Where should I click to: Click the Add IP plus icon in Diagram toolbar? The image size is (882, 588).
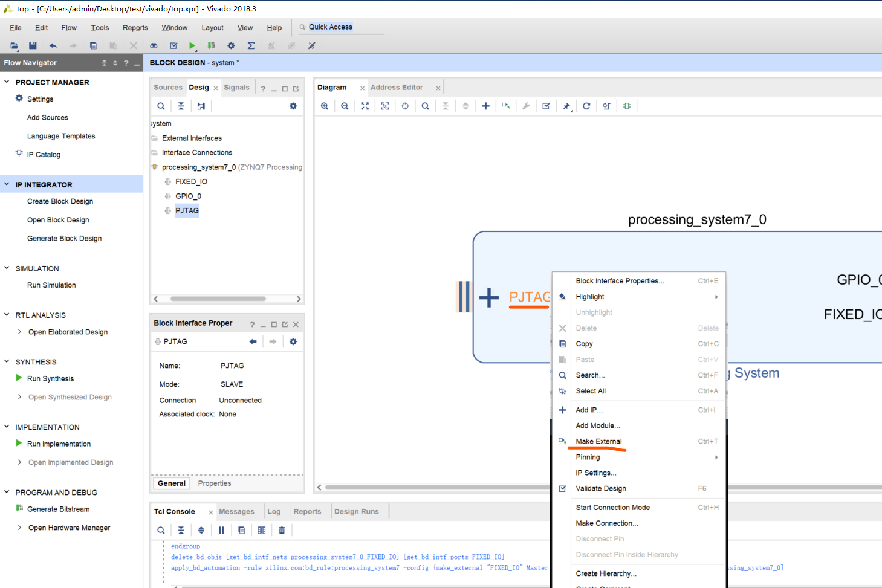pyautogui.click(x=485, y=106)
